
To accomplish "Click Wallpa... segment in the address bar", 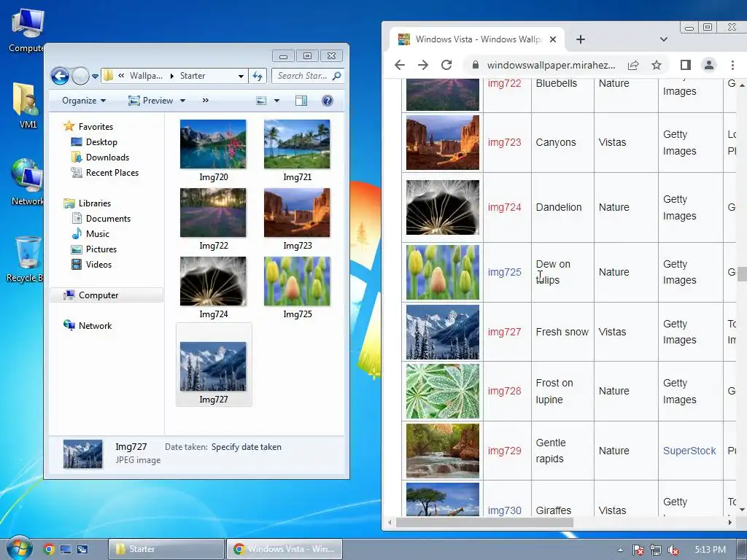I will coord(146,76).
